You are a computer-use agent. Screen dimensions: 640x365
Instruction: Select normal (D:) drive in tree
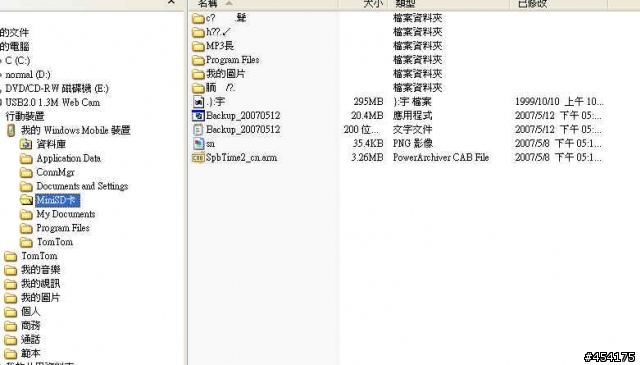(x=28, y=74)
